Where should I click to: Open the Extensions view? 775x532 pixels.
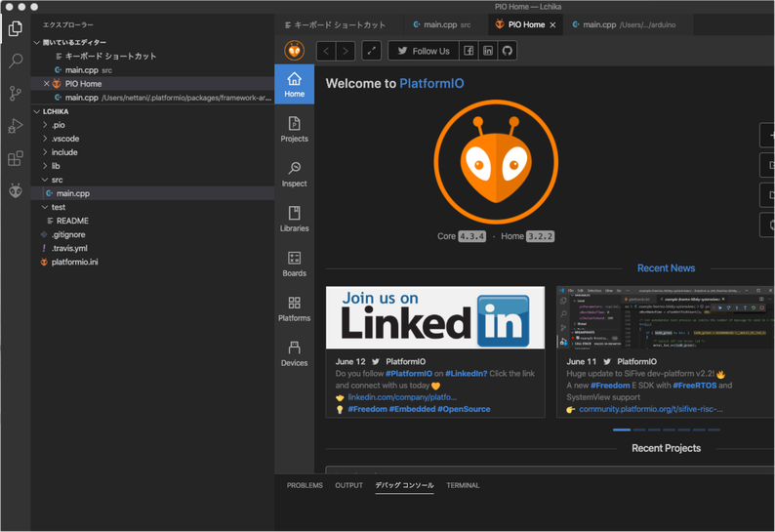(16, 158)
